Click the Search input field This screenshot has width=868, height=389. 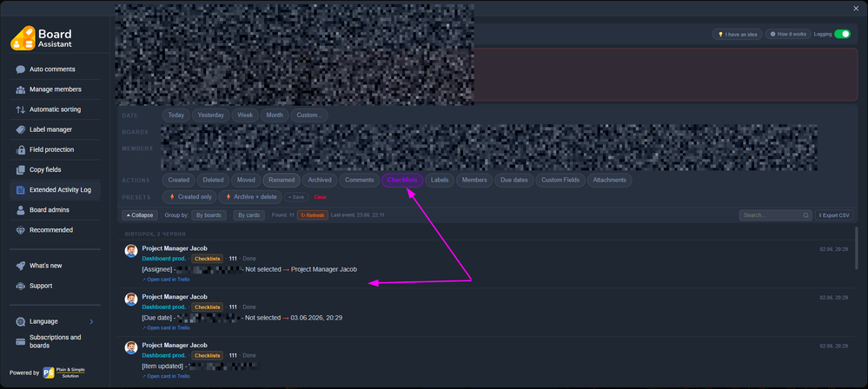775,215
